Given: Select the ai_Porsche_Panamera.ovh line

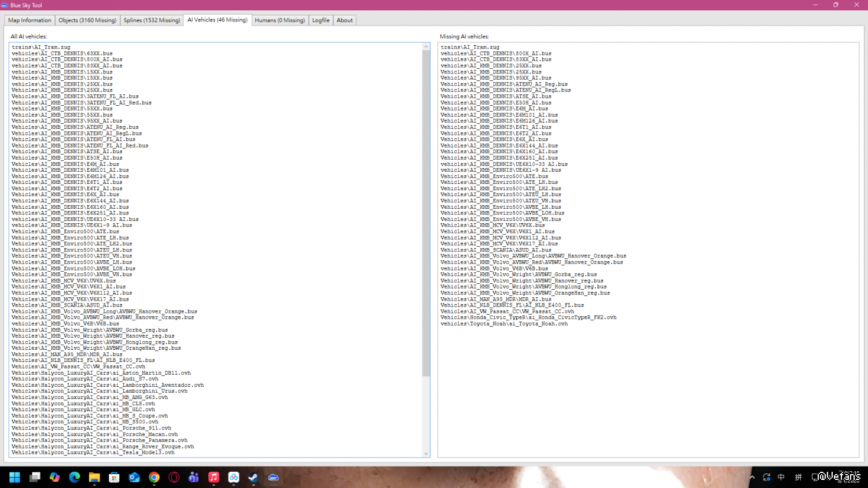Looking at the screenshot, I should click(x=100, y=440).
